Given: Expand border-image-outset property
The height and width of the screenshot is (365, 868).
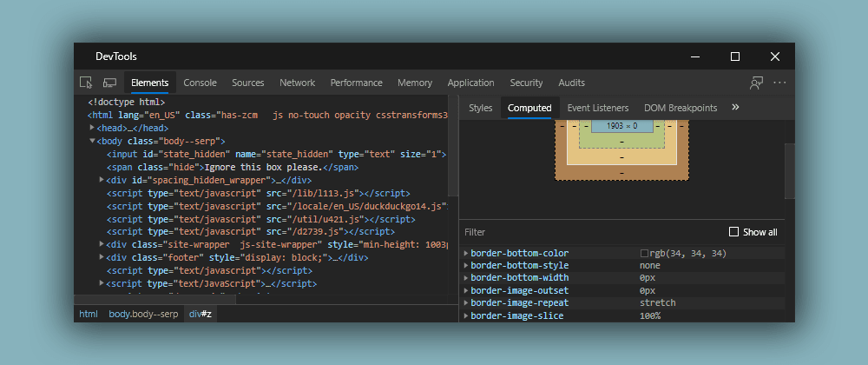Looking at the screenshot, I should [x=466, y=291].
